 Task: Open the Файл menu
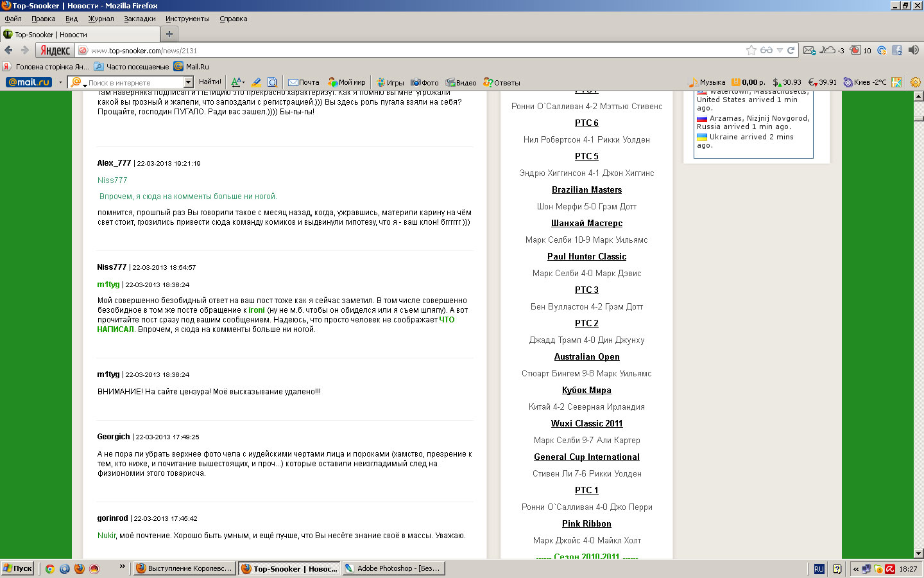[x=13, y=19]
